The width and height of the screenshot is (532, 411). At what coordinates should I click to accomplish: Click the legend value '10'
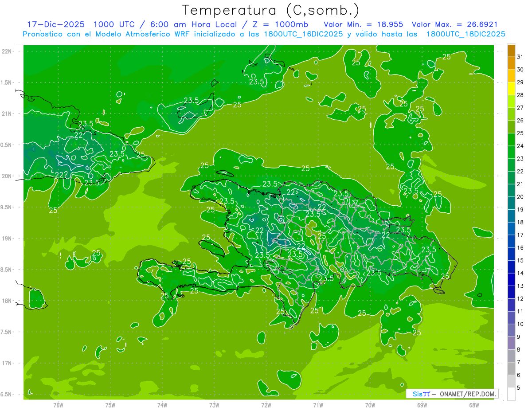click(520, 324)
